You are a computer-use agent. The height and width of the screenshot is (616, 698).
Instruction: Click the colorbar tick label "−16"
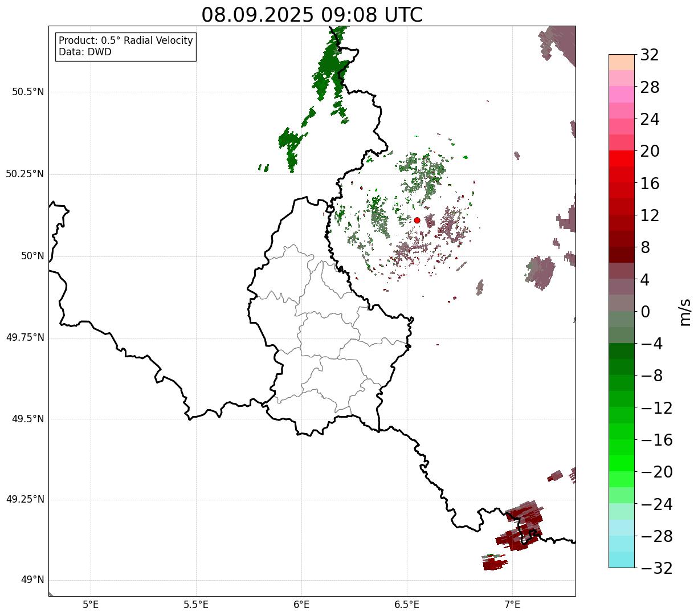pos(656,440)
